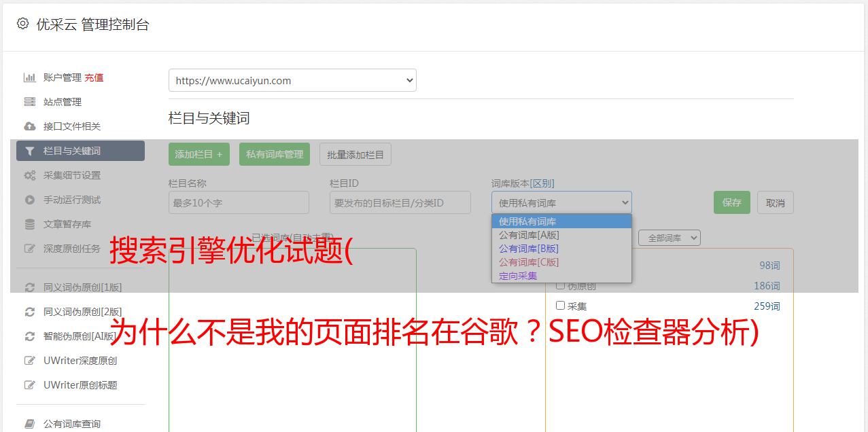Viewport: 868px width, 432px height.
Task: Click the refresh icon of 同义词伪原创[1版]
Action: point(30,287)
